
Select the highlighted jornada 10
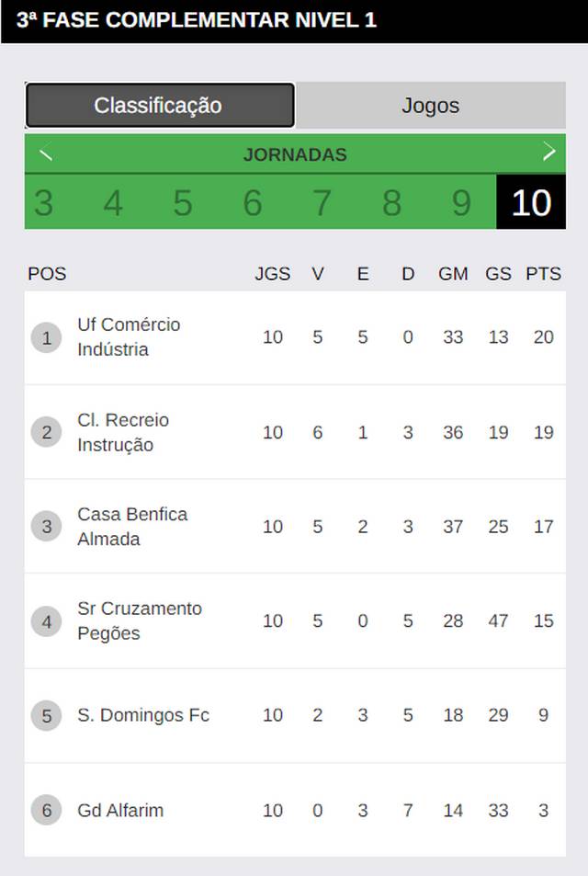[x=531, y=202]
